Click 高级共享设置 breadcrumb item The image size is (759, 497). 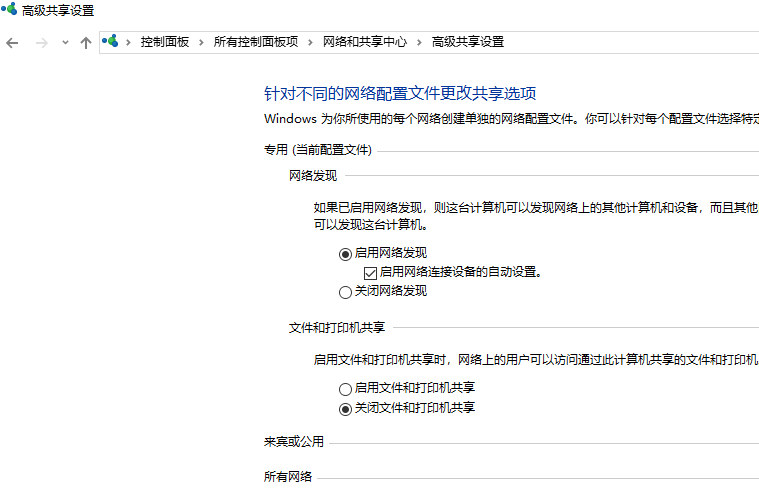468,42
